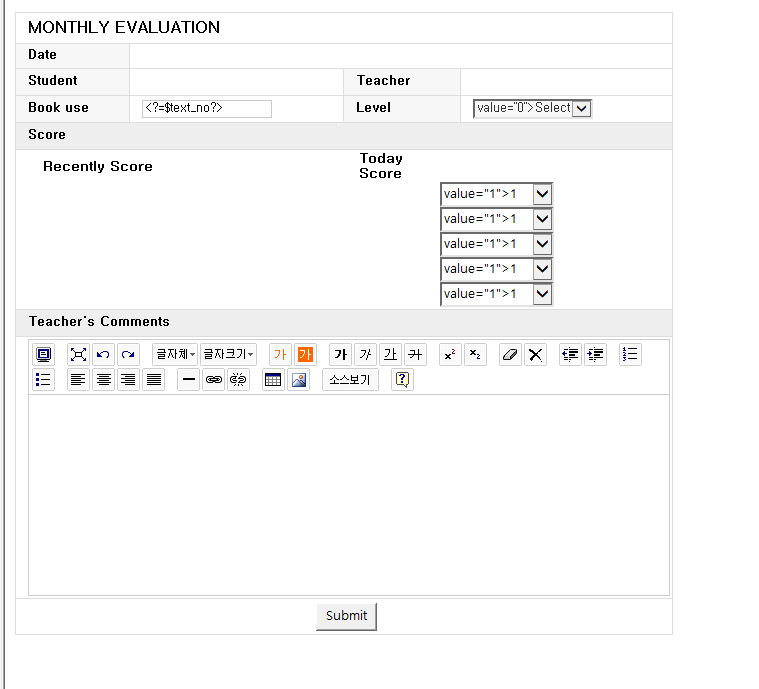Open the editor help icon
Viewport: 759px width, 689px height.
coord(402,380)
